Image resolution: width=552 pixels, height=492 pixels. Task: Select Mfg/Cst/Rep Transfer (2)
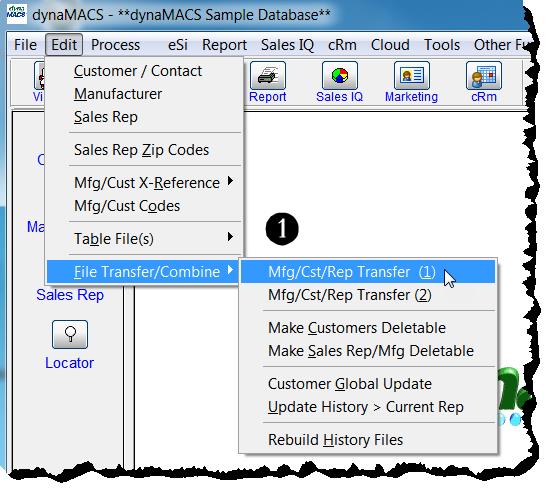(368, 295)
